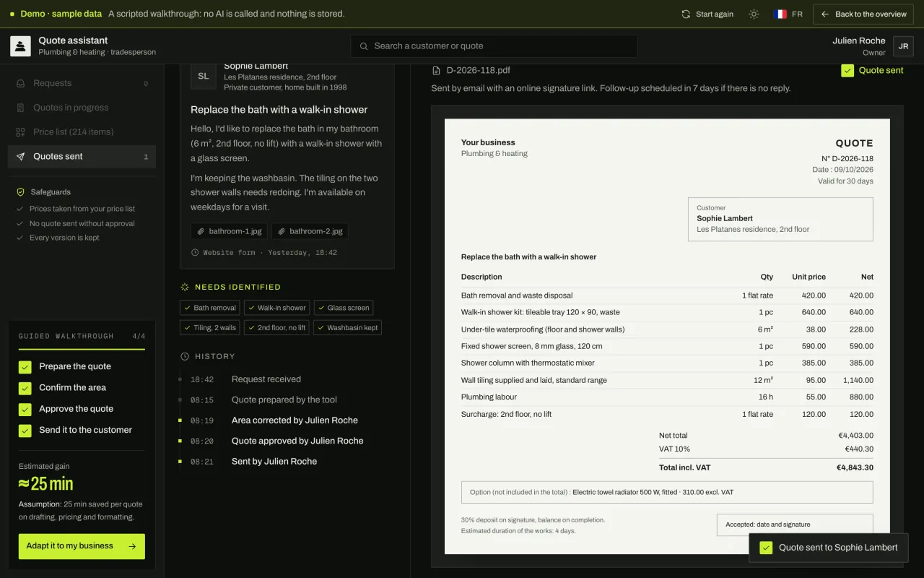This screenshot has height=578, width=924.
Task: Click the Tiling, 2 walls tag
Action: (x=209, y=328)
